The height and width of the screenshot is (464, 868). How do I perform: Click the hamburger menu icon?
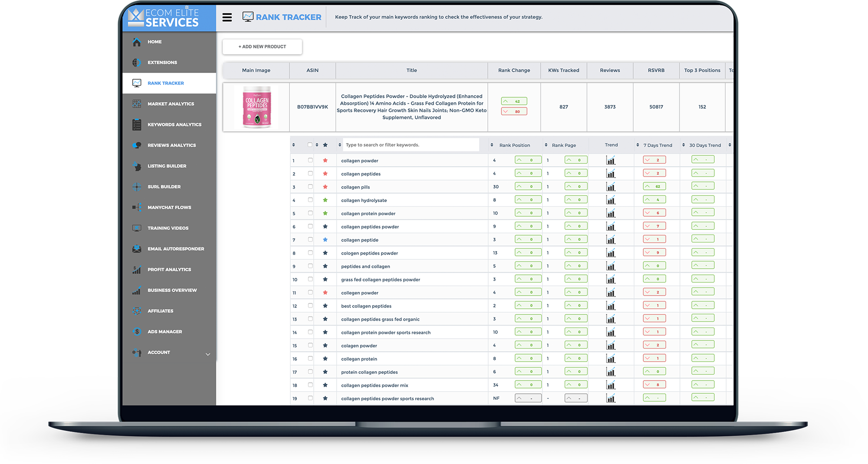tap(227, 17)
